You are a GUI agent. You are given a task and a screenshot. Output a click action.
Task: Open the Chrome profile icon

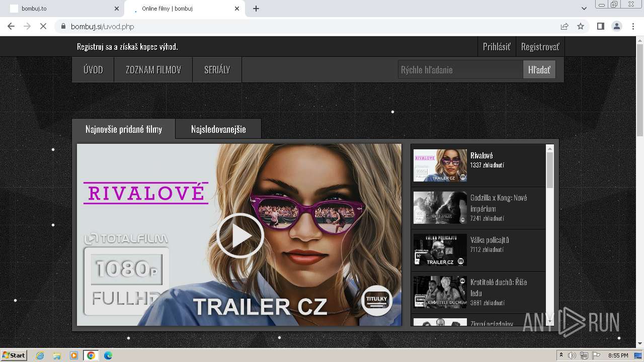pyautogui.click(x=616, y=26)
